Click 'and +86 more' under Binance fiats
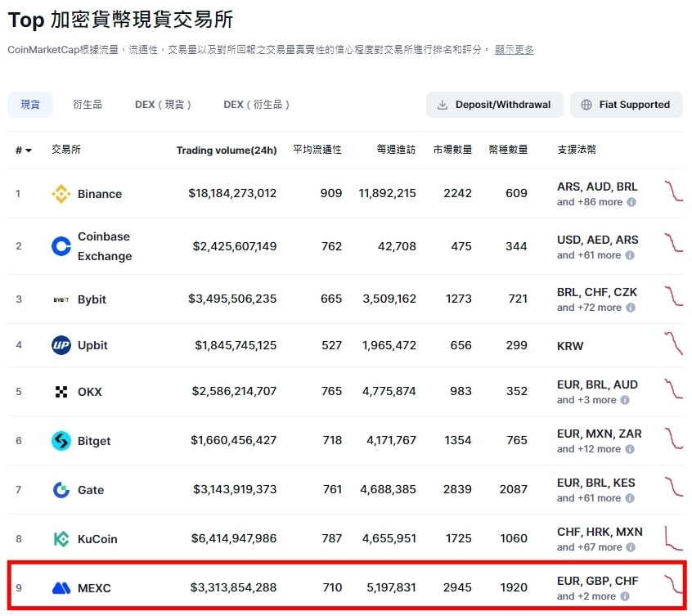 point(590,202)
